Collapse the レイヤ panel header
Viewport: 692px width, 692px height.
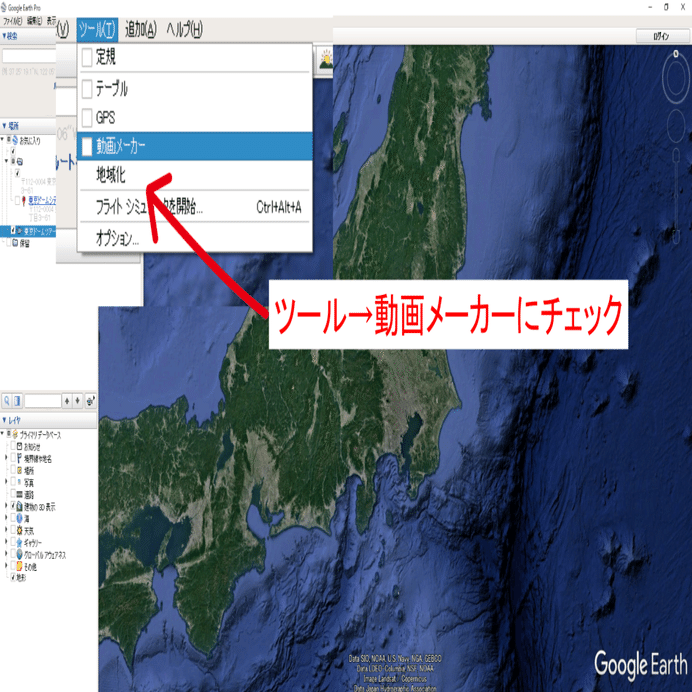49,420
